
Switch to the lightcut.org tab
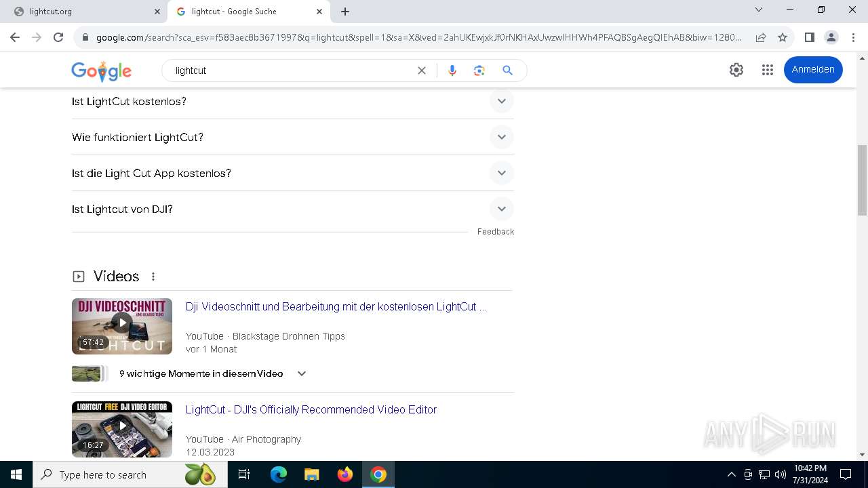click(83, 12)
